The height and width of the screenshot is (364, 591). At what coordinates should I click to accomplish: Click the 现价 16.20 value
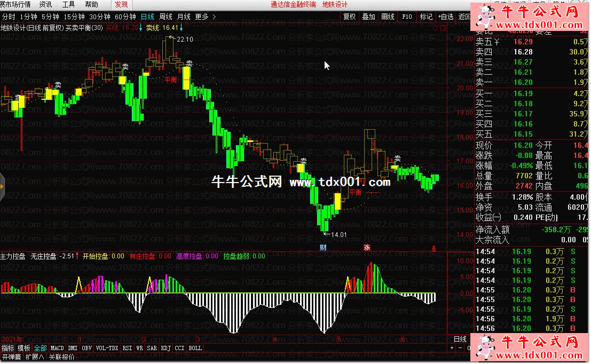(x=523, y=146)
